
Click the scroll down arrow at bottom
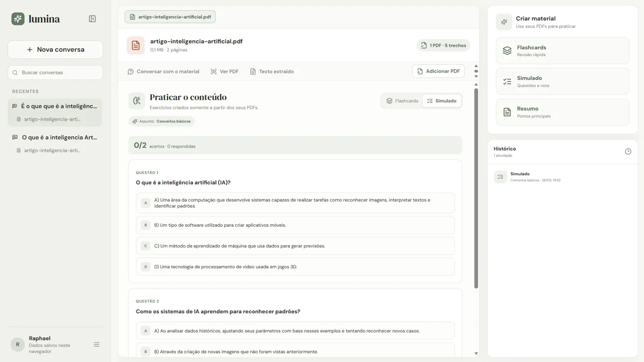(x=476, y=353)
